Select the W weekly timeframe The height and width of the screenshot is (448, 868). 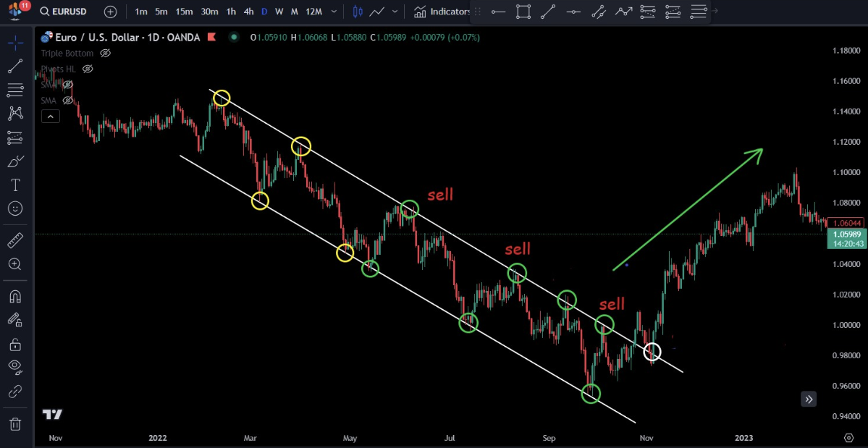pyautogui.click(x=279, y=12)
